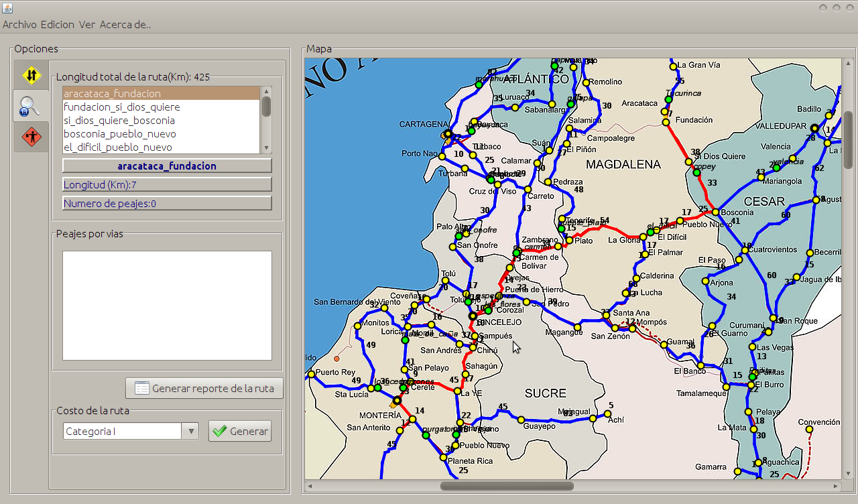This screenshot has height=504, width=858.
Task: Select the two-way traffic sign tool
Action: tap(31, 74)
